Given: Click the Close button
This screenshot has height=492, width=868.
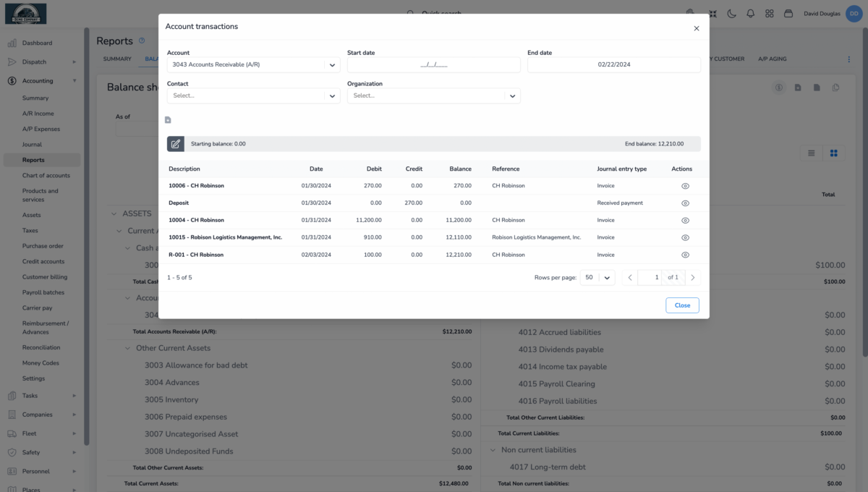Looking at the screenshot, I should coord(682,305).
